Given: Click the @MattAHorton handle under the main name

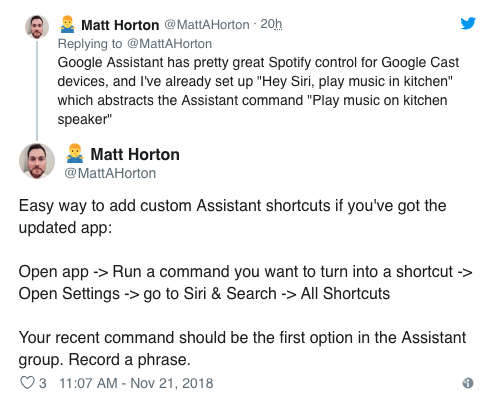Looking at the screenshot, I should [110, 173].
